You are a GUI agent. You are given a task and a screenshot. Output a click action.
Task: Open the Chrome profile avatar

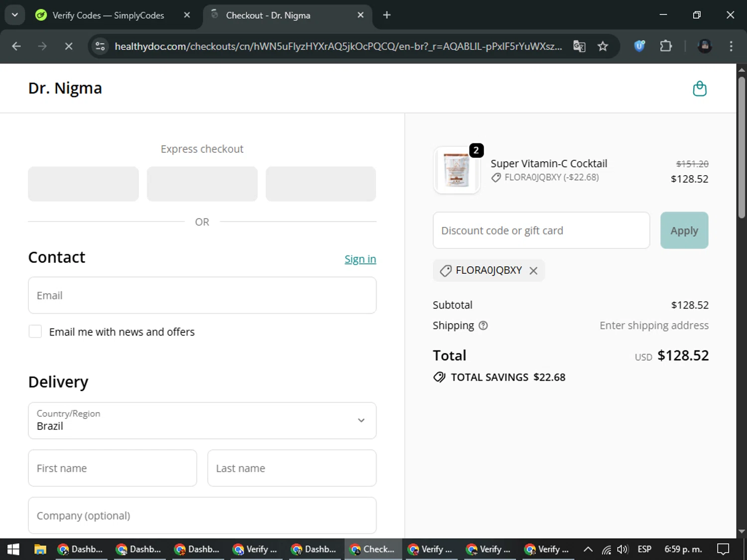point(705,46)
